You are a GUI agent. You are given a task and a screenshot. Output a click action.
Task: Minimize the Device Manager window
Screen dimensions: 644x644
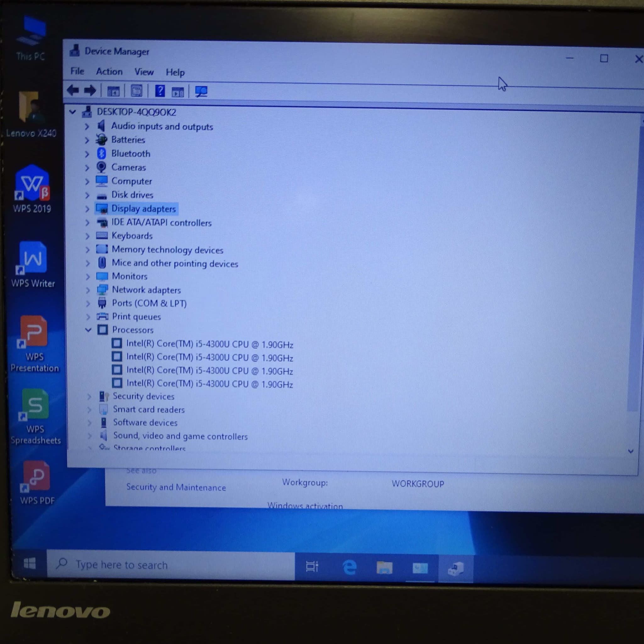570,58
